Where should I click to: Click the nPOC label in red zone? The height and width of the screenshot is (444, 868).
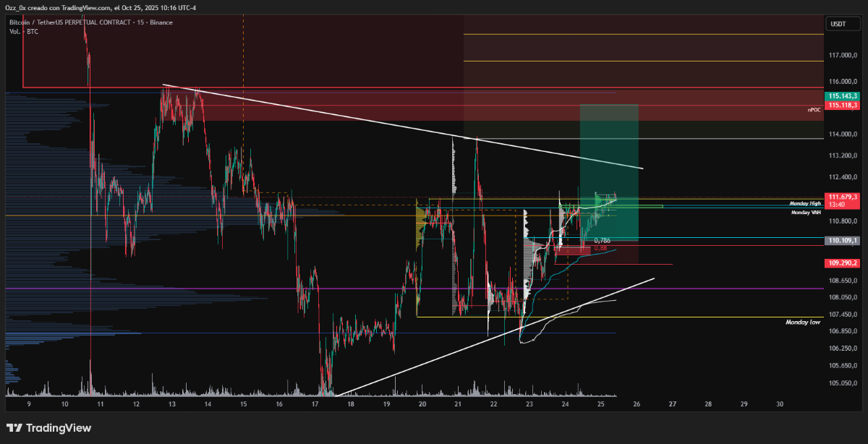pyautogui.click(x=813, y=110)
